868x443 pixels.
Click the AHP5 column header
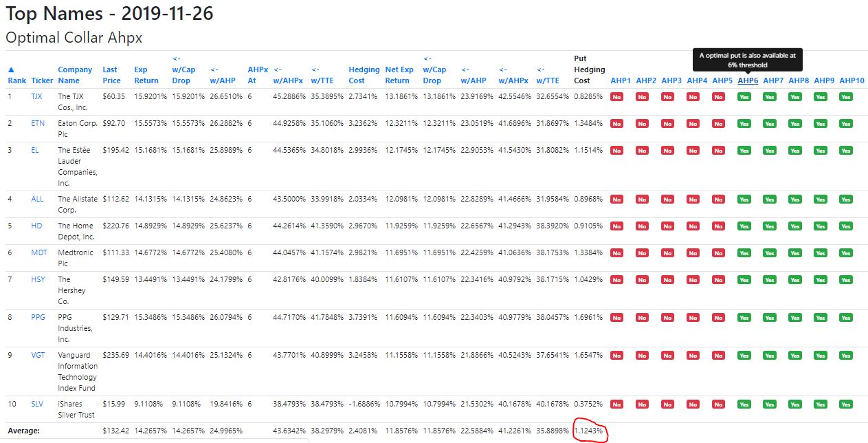coord(722,80)
